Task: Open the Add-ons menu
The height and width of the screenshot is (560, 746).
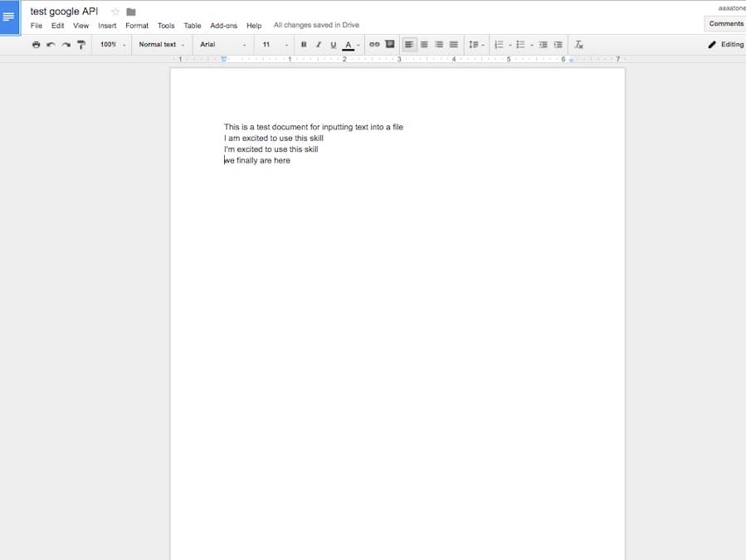Action: (x=223, y=26)
